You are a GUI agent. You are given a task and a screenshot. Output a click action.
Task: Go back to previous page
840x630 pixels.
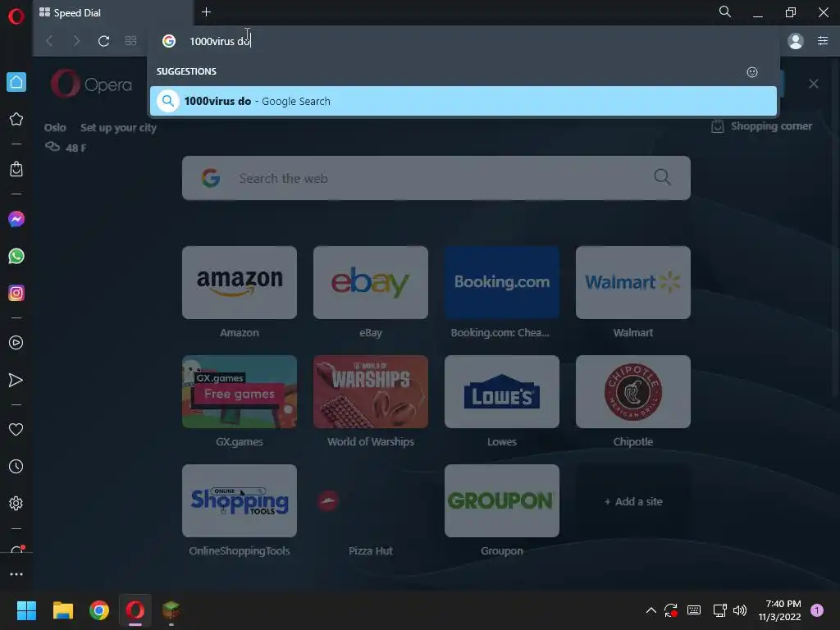49,41
